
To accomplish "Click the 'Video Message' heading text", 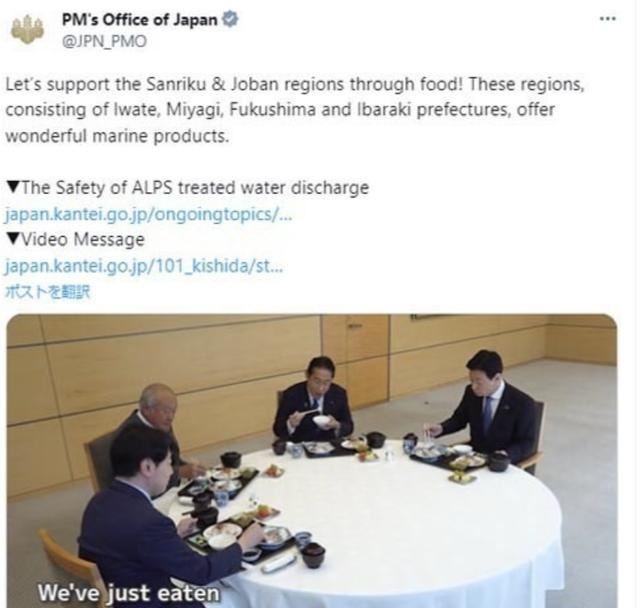I will tap(82, 240).
